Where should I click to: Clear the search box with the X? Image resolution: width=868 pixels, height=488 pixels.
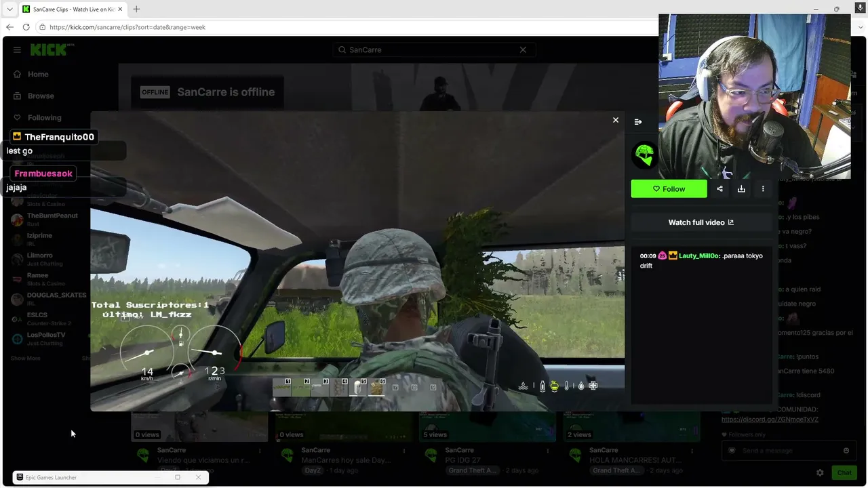(523, 49)
